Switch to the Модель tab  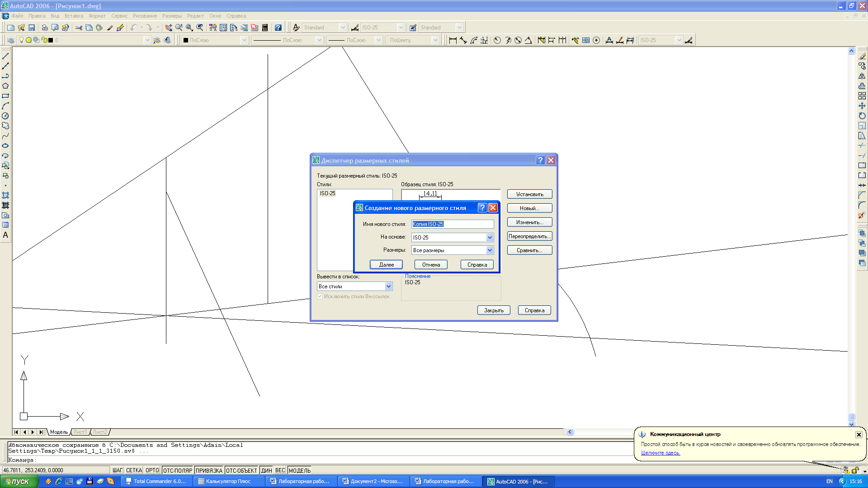[x=59, y=432]
